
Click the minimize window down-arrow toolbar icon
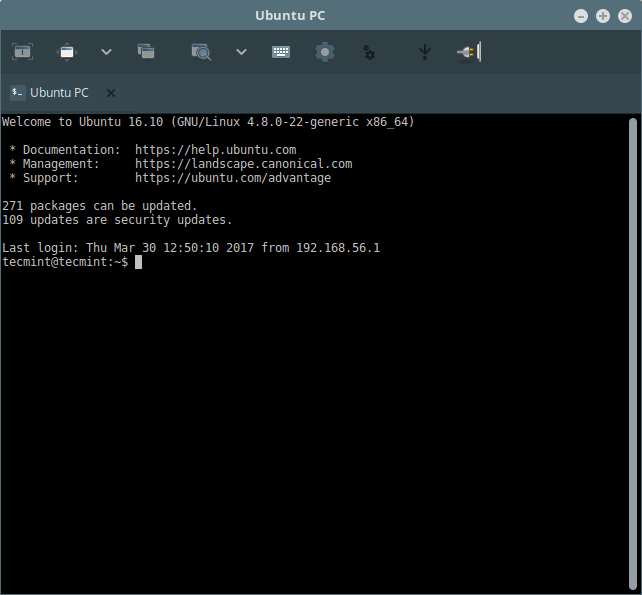pyautogui.click(x=424, y=52)
